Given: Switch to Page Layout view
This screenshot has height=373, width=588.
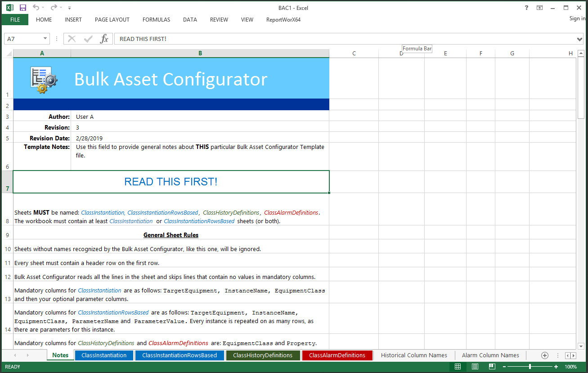Looking at the screenshot, I should tap(475, 367).
